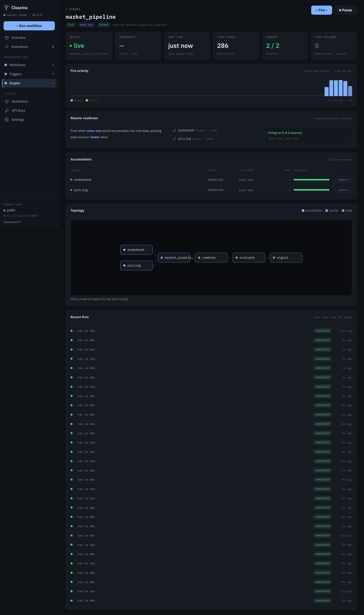Click Firing on 2 of 2 sources
The height and width of the screenshot is (615, 364).
point(285,133)
